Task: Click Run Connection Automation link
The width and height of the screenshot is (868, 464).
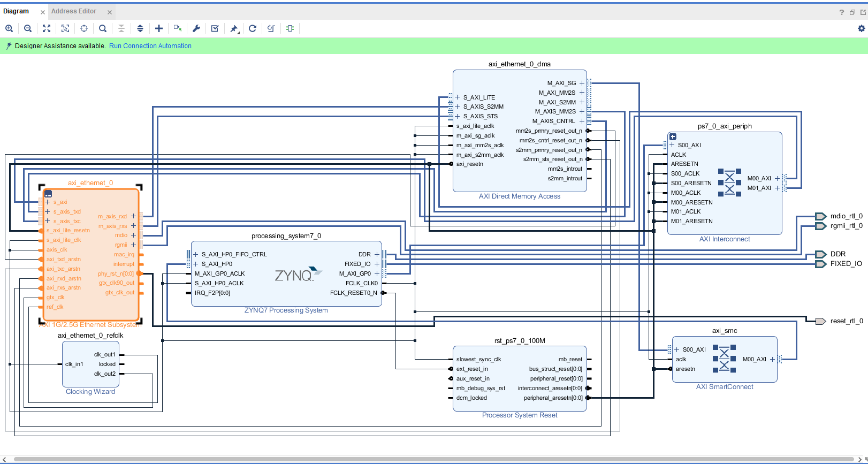Action: tap(150, 46)
